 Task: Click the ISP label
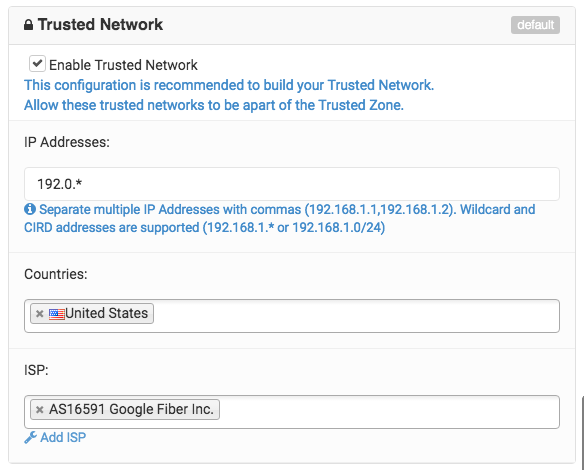[36, 370]
